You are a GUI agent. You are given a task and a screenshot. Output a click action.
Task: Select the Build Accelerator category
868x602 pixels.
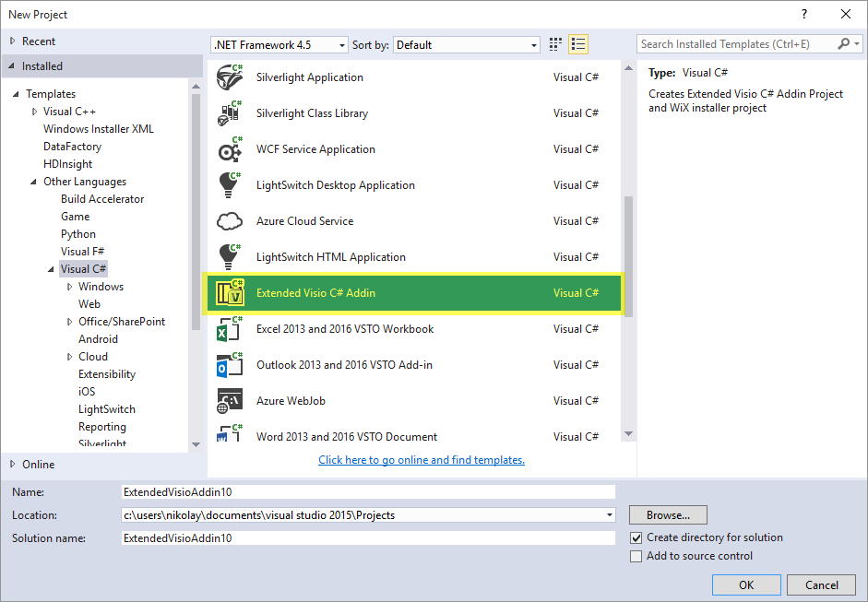[102, 199]
